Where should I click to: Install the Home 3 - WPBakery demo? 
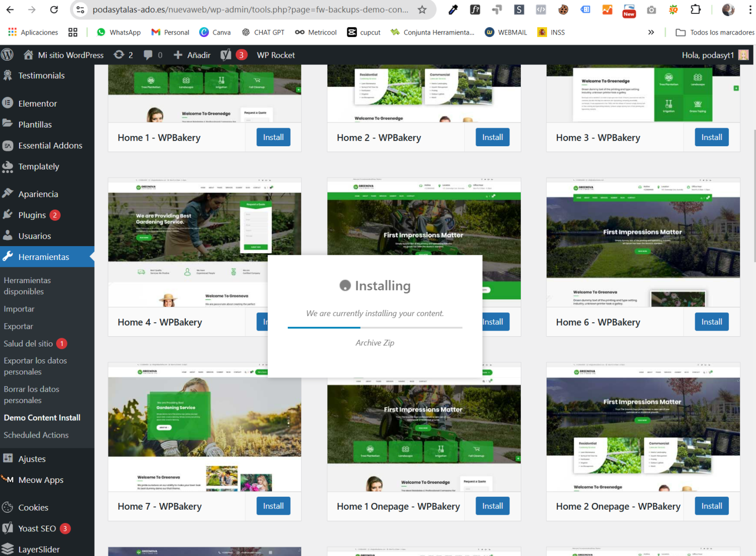[x=712, y=137]
